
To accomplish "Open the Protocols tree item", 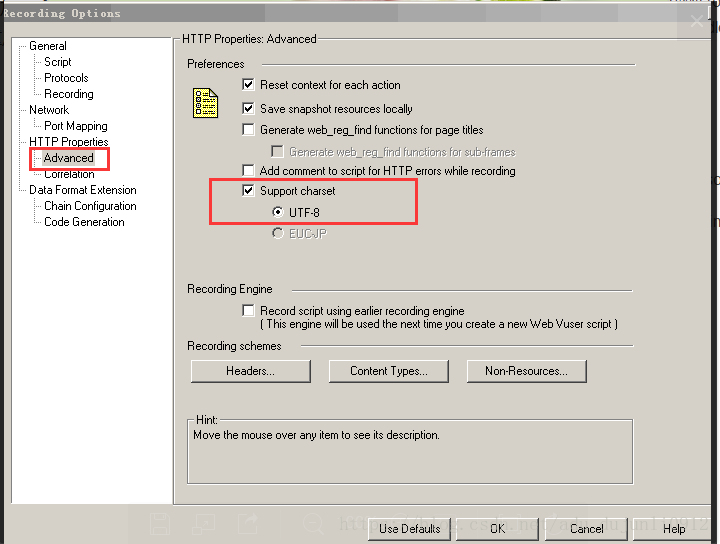I will 66,78.
